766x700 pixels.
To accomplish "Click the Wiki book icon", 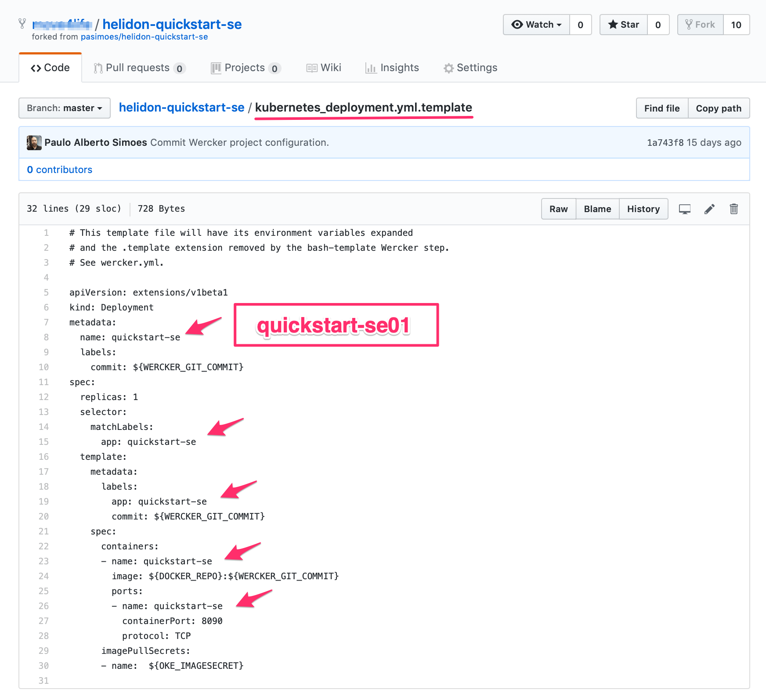I will point(312,68).
